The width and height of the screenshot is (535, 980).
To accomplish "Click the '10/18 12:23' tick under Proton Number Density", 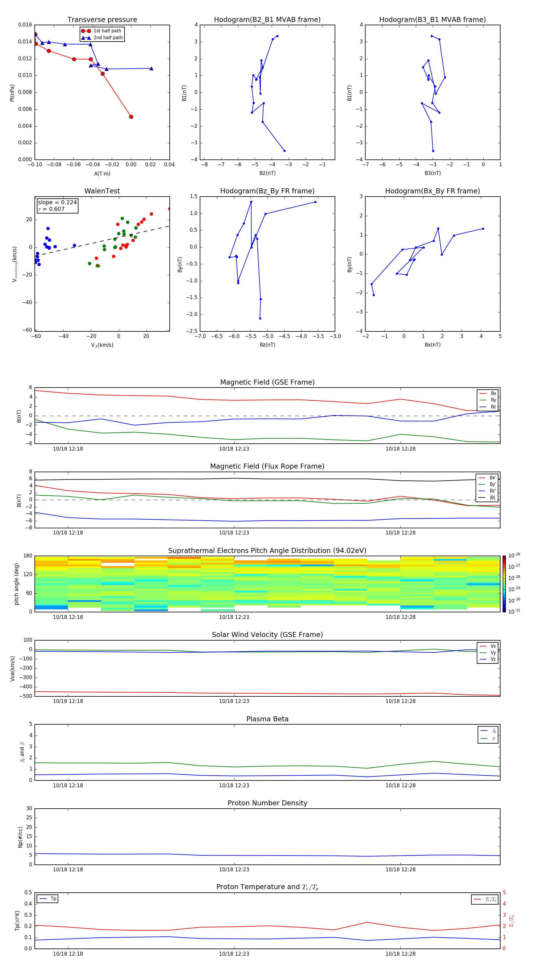I will click(234, 869).
